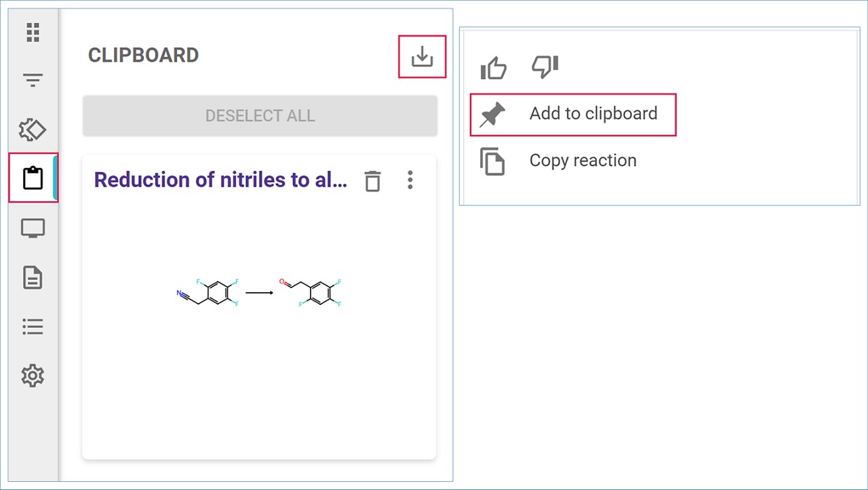The width and height of the screenshot is (868, 490).
Task: Click the copy icon beside Copy reaction
Action: 492,162
